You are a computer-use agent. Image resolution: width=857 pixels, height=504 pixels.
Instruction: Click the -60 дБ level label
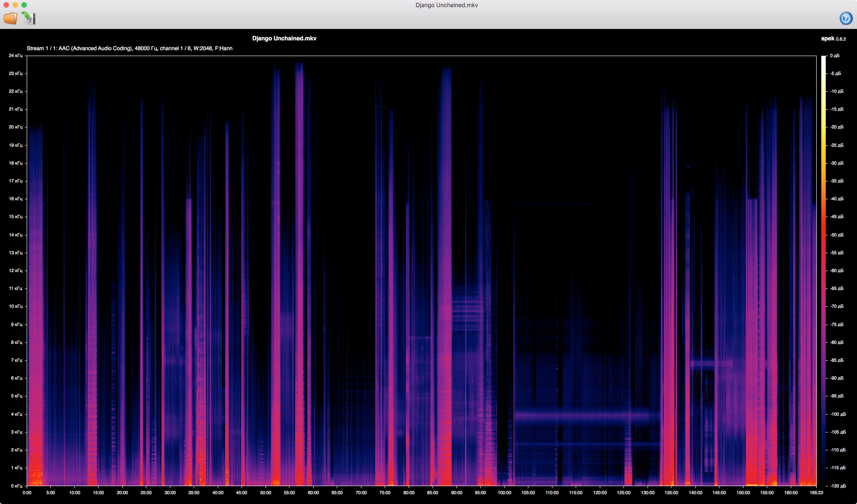(837, 271)
